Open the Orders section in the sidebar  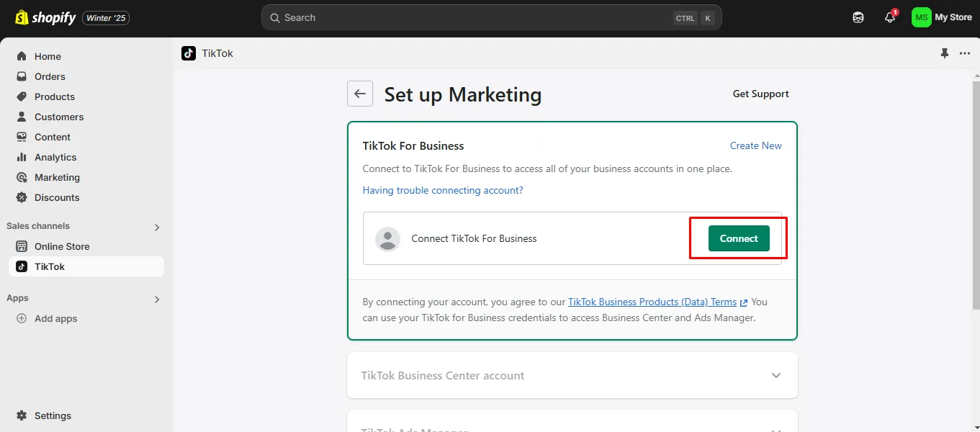point(50,76)
